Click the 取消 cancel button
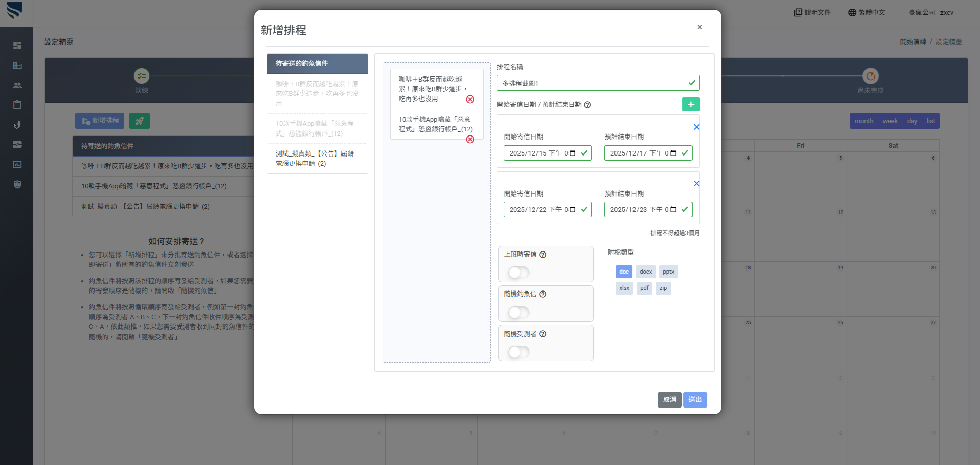980x465 pixels. pyautogui.click(x=669, y=400)
